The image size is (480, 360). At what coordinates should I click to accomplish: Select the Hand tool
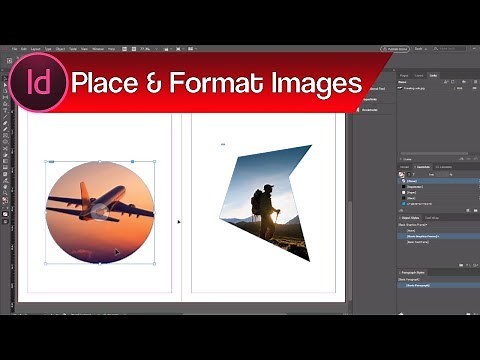click(5, 187)
